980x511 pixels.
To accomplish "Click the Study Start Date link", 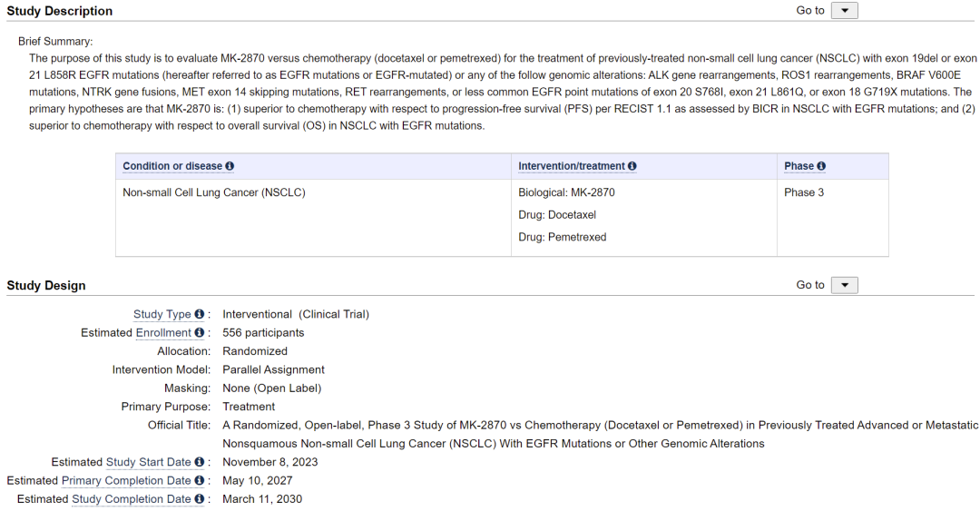I will coord(148,462).
